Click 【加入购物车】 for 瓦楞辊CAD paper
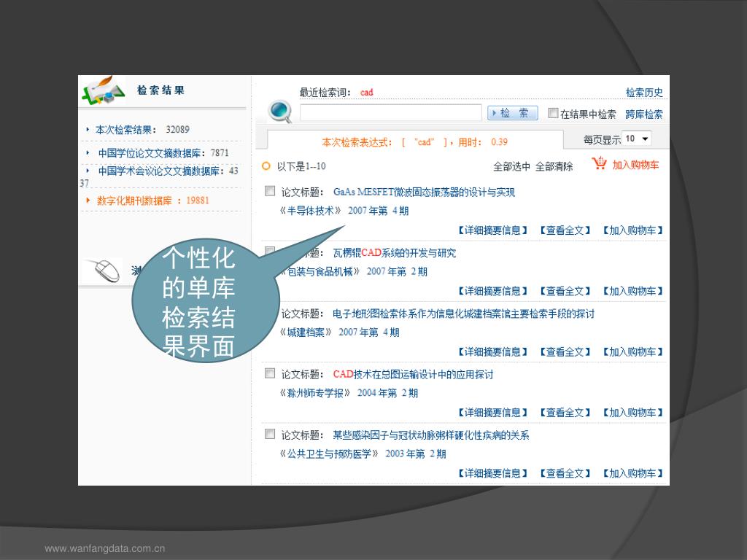Image resolution: width=747 pixels, height=560 pixels. point(632,291)
